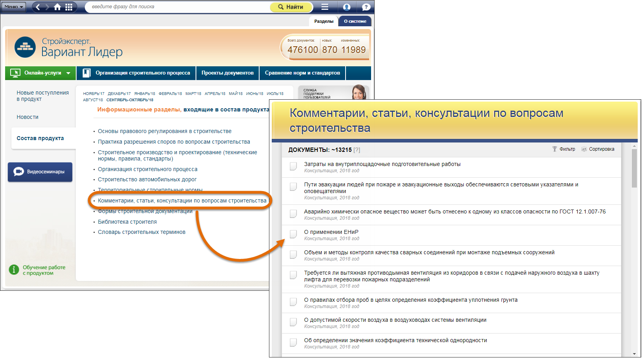Open the 'Состав продукта' sidebar tab
The image size is (644, 361).
pos(40,138)
